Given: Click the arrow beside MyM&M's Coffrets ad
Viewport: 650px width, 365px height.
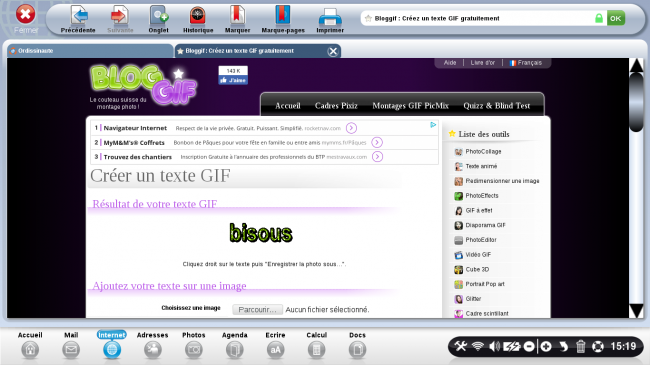Looking at the screenshot, I should point(377,142).
